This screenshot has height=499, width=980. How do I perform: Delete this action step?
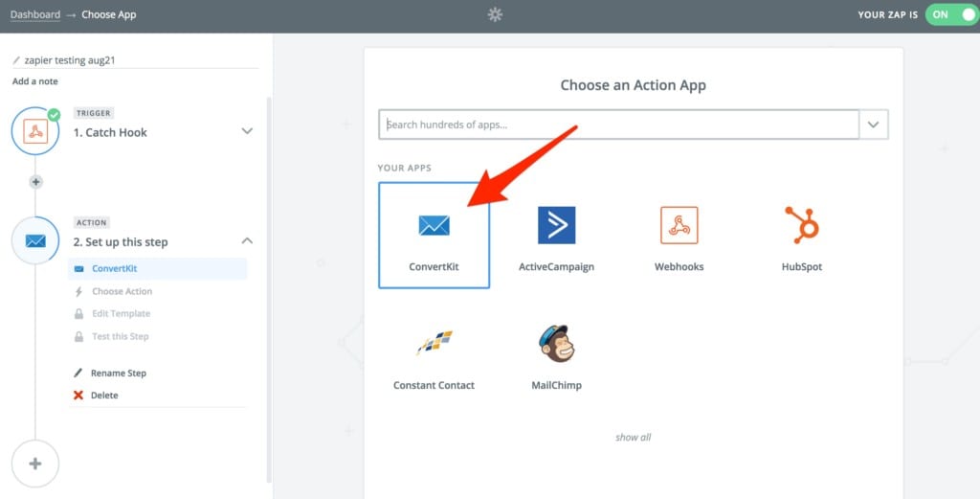104,396
